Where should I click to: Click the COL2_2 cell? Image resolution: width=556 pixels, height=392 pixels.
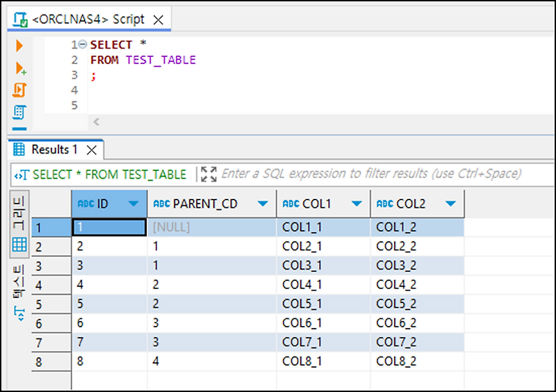pyautogui.click(x=418, y=246)
